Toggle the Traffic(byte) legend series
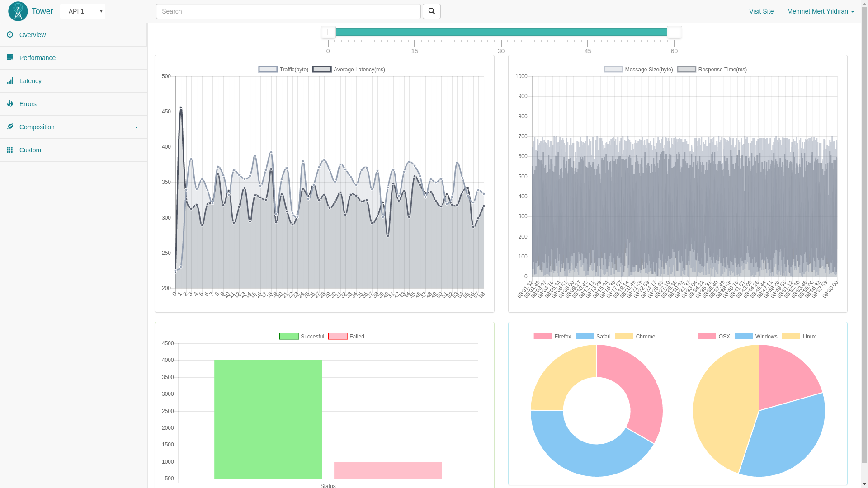 (x=283, y=70)
